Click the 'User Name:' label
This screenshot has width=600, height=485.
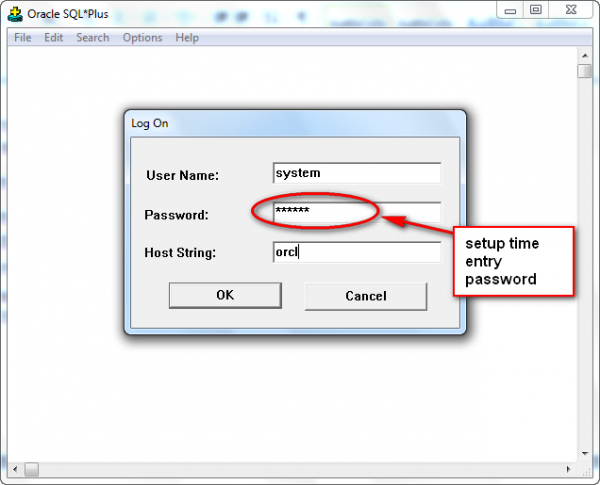pos(183,175)
